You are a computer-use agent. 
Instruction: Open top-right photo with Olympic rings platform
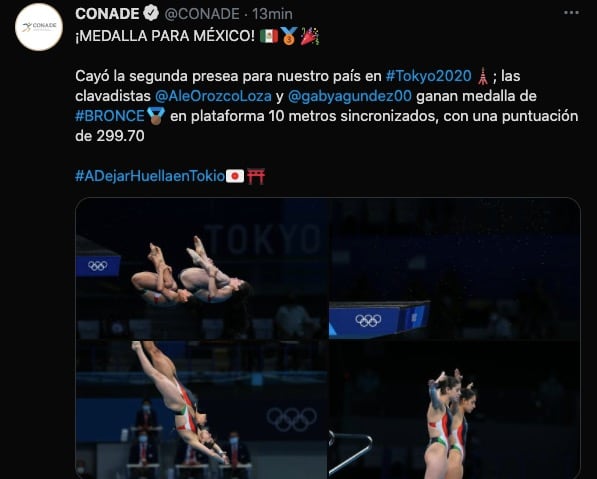(455, 269)
